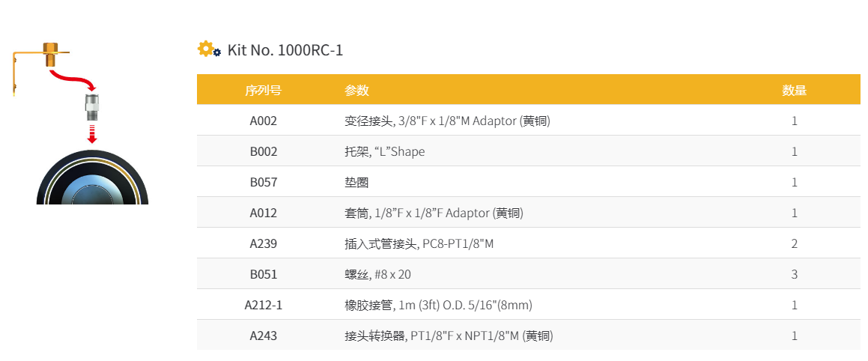Select serial number A002
This screenshot has width=868, height=361.
pos(263,121)
